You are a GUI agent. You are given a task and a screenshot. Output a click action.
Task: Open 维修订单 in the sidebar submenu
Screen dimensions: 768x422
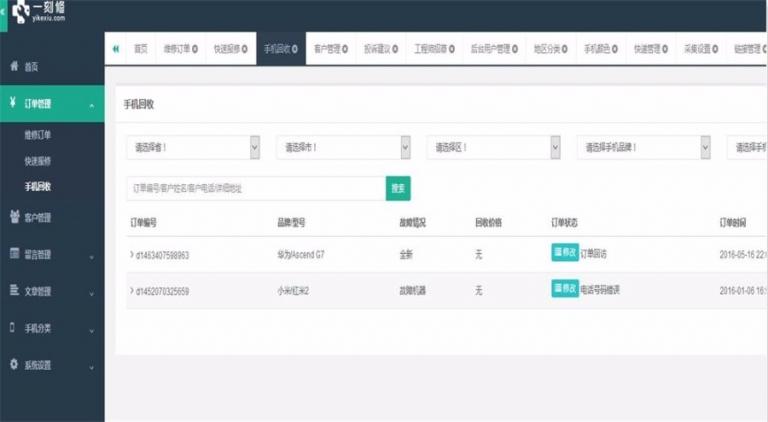point(38,133)
